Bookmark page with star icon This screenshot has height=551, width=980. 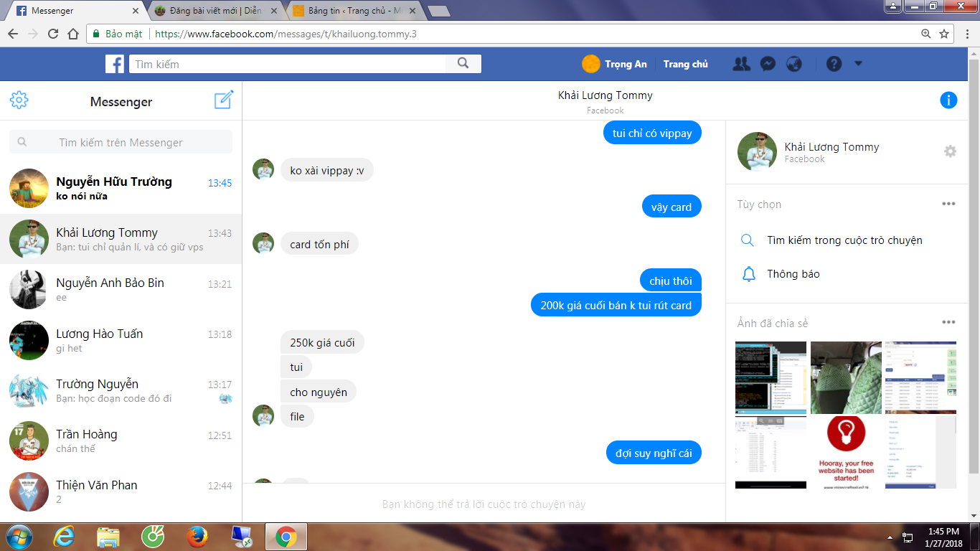pyautogui.click(x=944, y=34)
